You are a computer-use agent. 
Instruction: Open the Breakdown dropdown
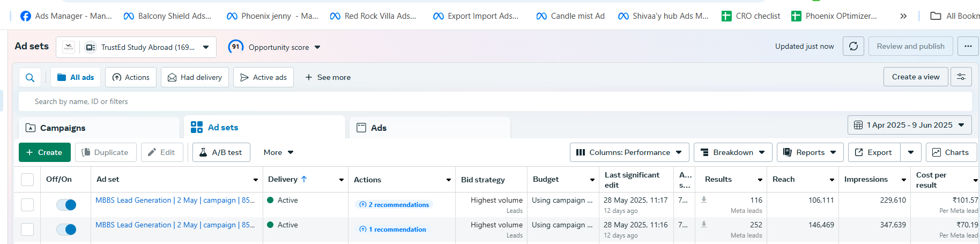click(x=733, y=152)
